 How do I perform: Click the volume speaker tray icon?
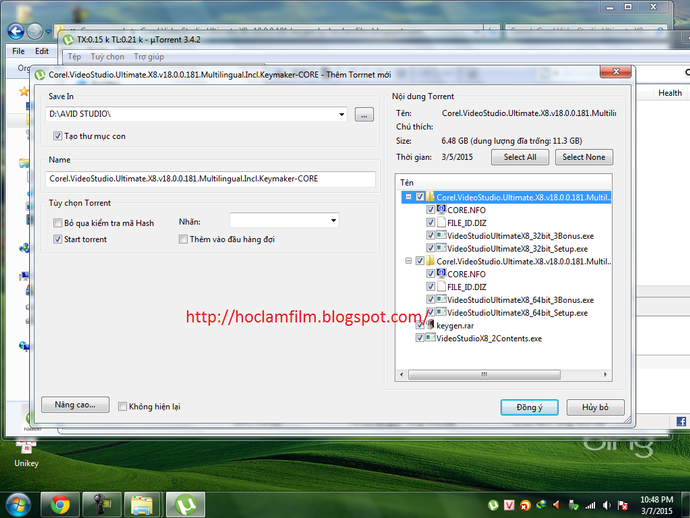point(607,505)
